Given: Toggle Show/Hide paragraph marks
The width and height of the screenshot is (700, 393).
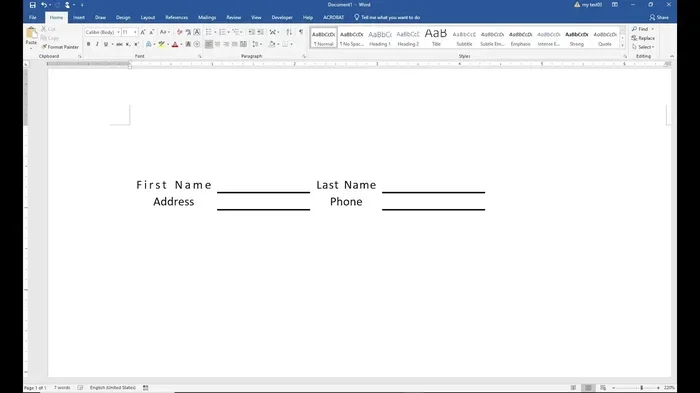Looking at the screenshot, I should pos(301,32).
